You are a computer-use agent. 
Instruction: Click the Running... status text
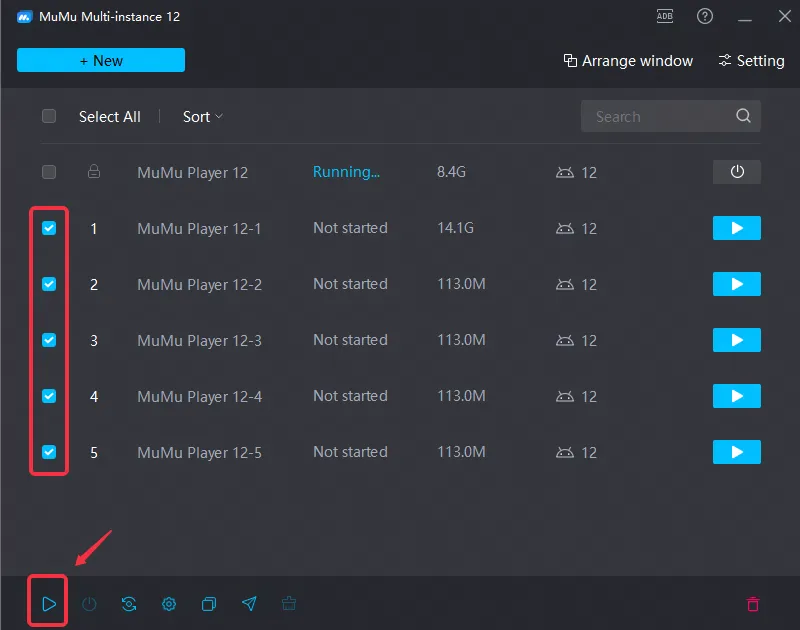point(346,172)
